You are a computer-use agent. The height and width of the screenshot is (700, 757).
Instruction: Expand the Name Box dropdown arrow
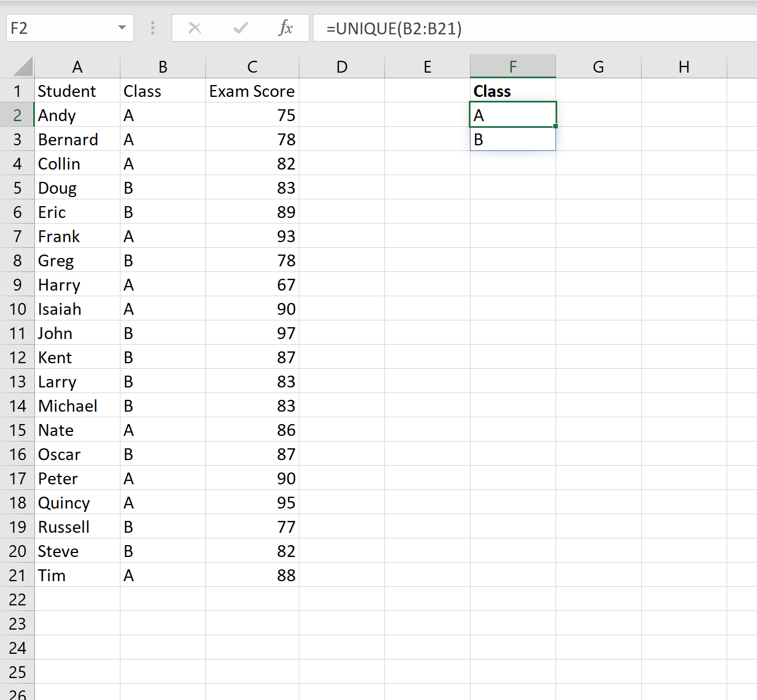pyautogui.click(x=122, y=28)
